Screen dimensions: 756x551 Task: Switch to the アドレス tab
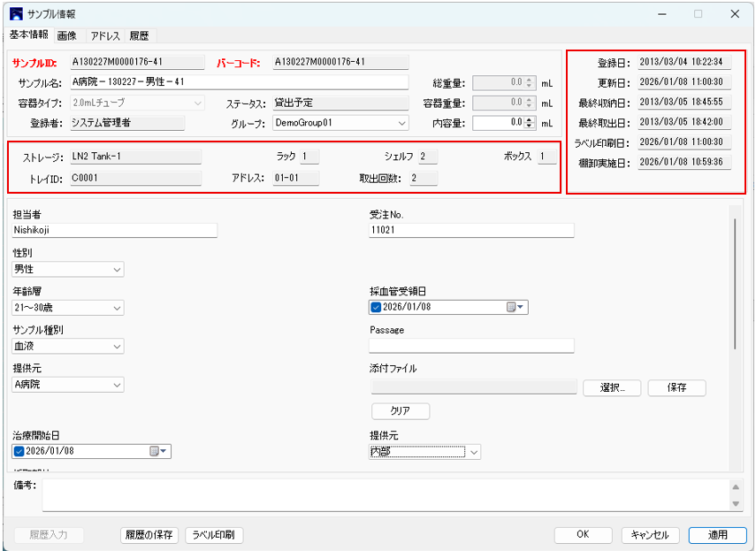tap(104, 35)
